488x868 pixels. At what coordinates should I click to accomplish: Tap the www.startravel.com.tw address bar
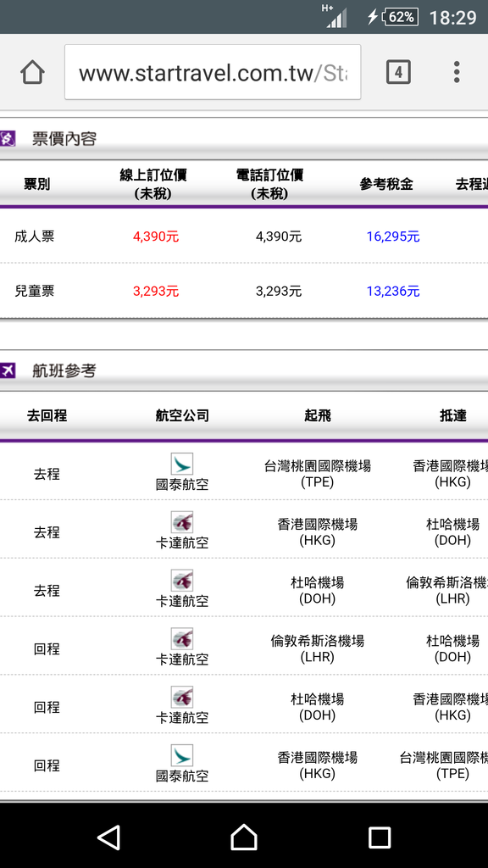pos(213,73)
